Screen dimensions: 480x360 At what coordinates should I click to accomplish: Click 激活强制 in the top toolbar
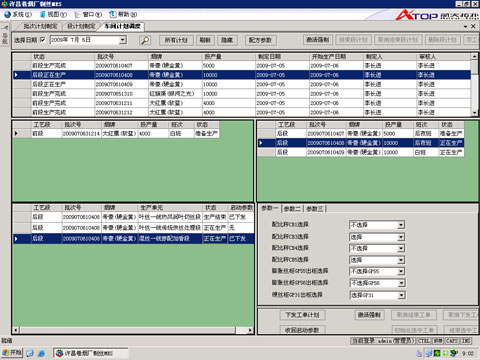pos(318,40)
